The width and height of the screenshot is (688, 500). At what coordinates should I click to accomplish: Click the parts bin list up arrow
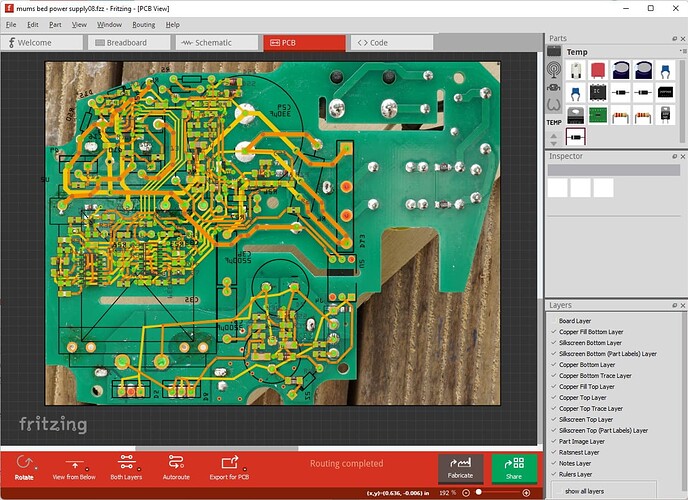pos(554,136)
